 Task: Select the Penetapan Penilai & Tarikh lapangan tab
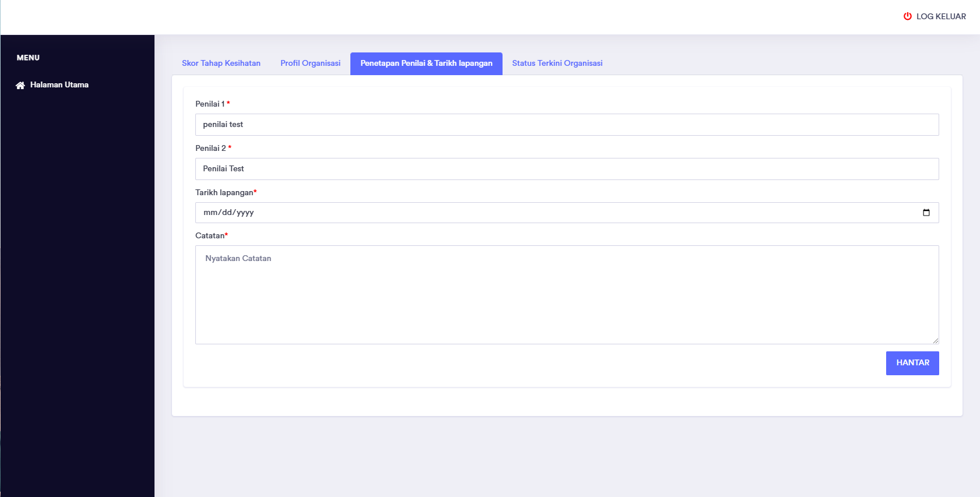(426, 64)
